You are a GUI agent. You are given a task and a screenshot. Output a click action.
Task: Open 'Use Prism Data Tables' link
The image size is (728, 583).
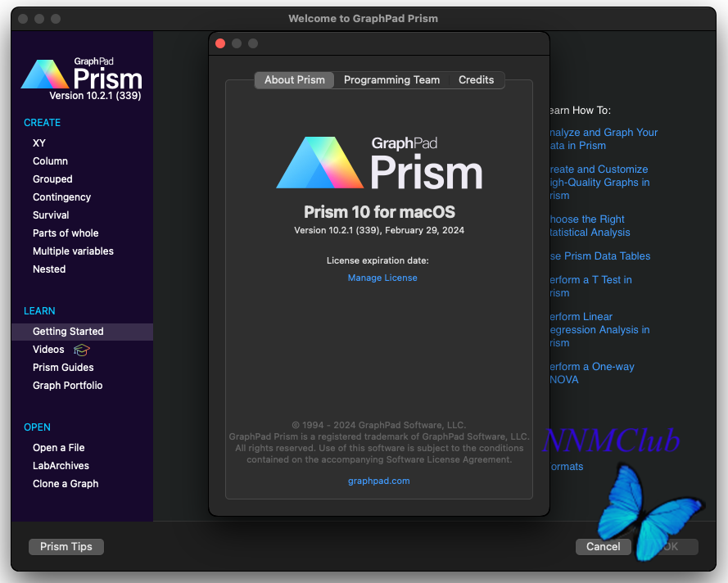(x=600, y=256)
